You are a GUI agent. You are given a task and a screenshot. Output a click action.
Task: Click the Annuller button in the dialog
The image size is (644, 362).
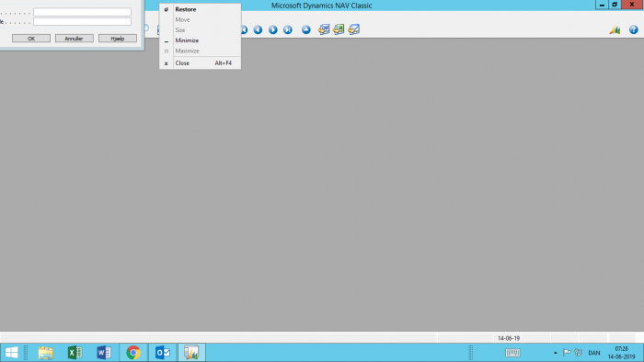(x=75, y=38)
